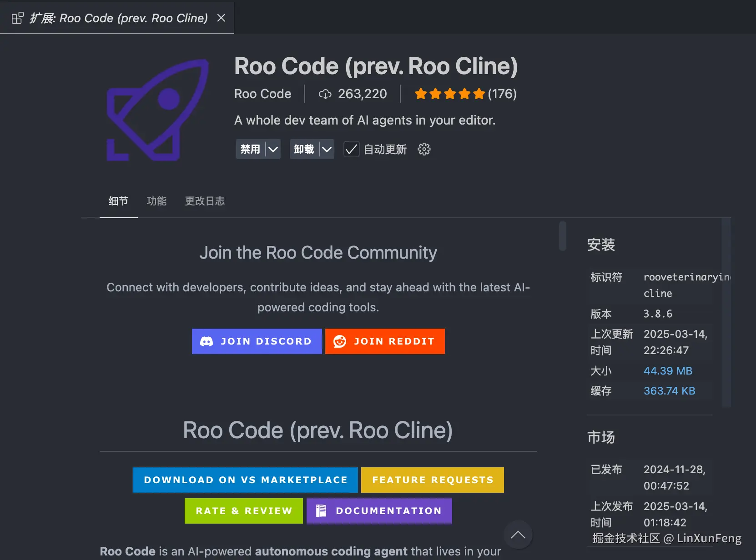Viewport: 756px width, 560px height.
Task: Open the 更改日志 tab
Action: 205,201
